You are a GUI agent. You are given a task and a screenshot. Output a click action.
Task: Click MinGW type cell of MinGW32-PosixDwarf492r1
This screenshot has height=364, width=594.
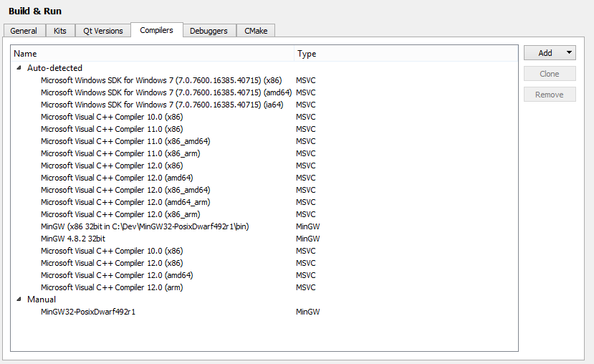(x=307, y=312)
